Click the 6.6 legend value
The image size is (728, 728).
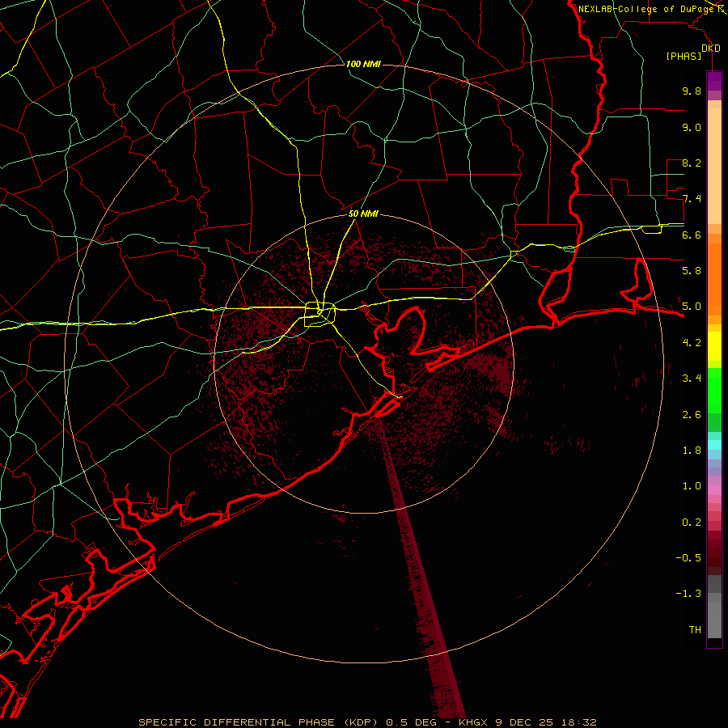click(x=692, y=235)
